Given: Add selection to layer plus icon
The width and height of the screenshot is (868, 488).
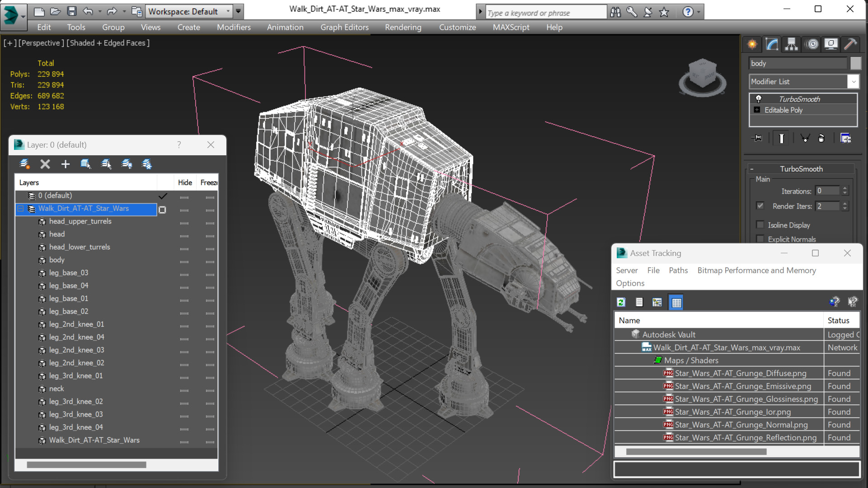Looking at the screenshot, I should coord(66,164).
